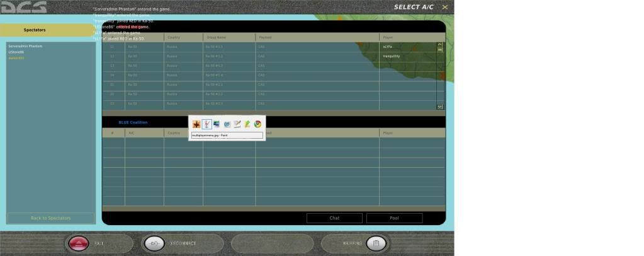The height and width of the screenshot is (256, 644).
Task: Select the notepad-with-pen icon in task switcher
Action: point(237,124)
